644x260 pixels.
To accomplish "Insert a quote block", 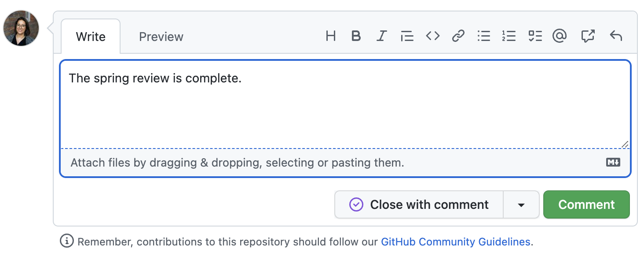I will 407,36.
